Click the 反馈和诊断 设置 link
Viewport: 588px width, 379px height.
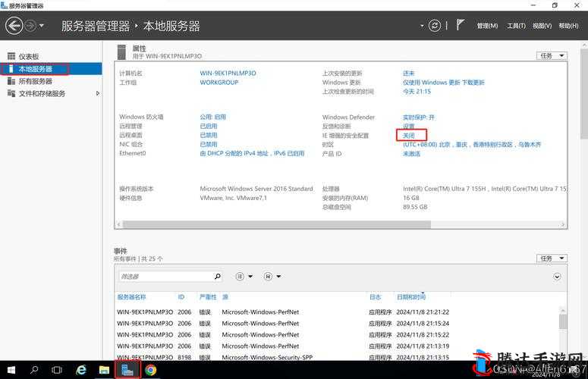pyautogui.click(x=409, y=127)
